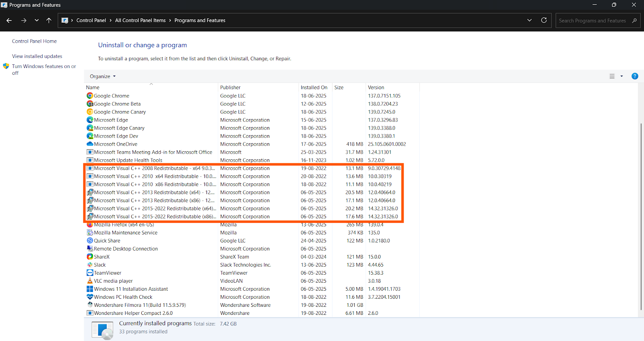Open Control Panel Home link
This screenshot has height=341, width=644.
(34, 41)
